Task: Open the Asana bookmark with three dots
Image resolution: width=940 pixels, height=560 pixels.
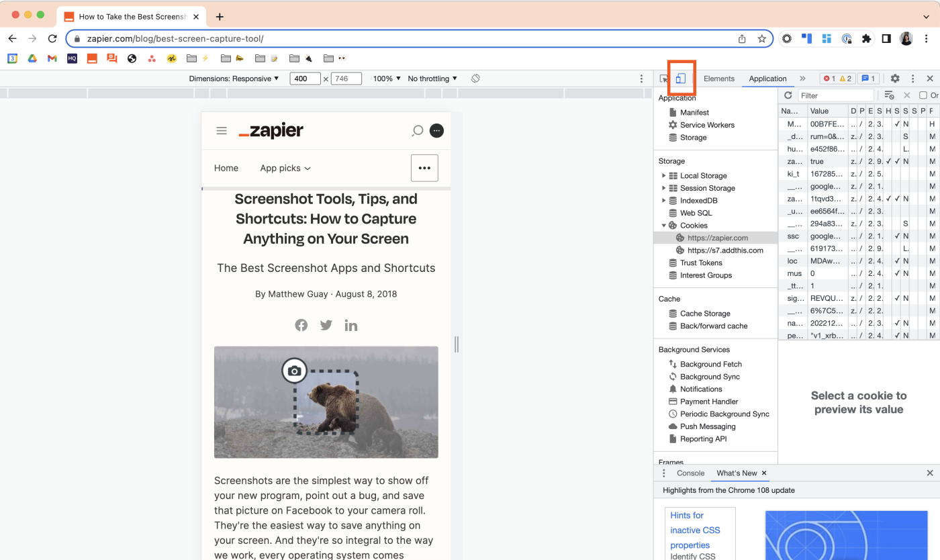Action: (152, 58)
